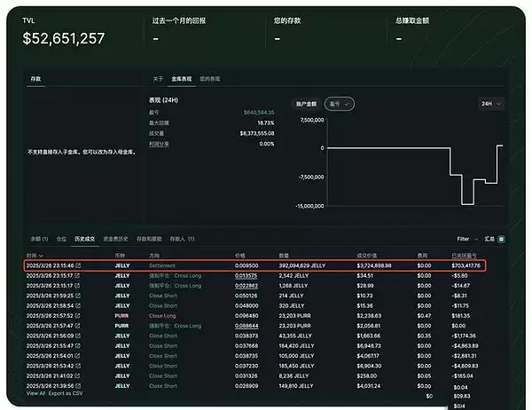Viewport: 532px width, 410px height.
Task: Click the 利润分享 underlined label
Action: pyautogui.click(x=159, y=144)
